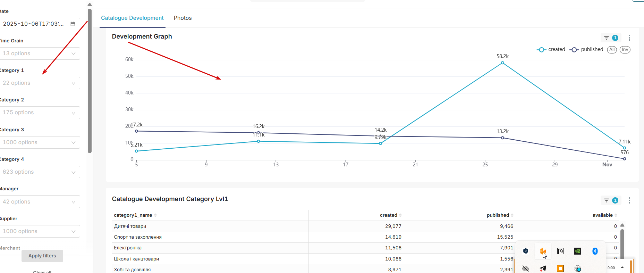Click the calendar icon in the Date field
Viewport: 644px width, 273px height.
coord(73,24)
